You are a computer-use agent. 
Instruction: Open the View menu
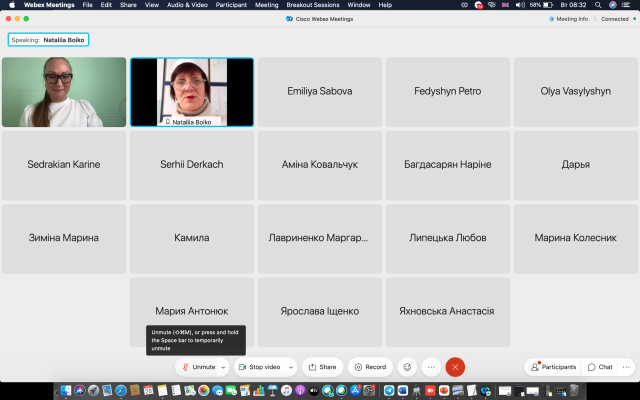tap(152, 5)
